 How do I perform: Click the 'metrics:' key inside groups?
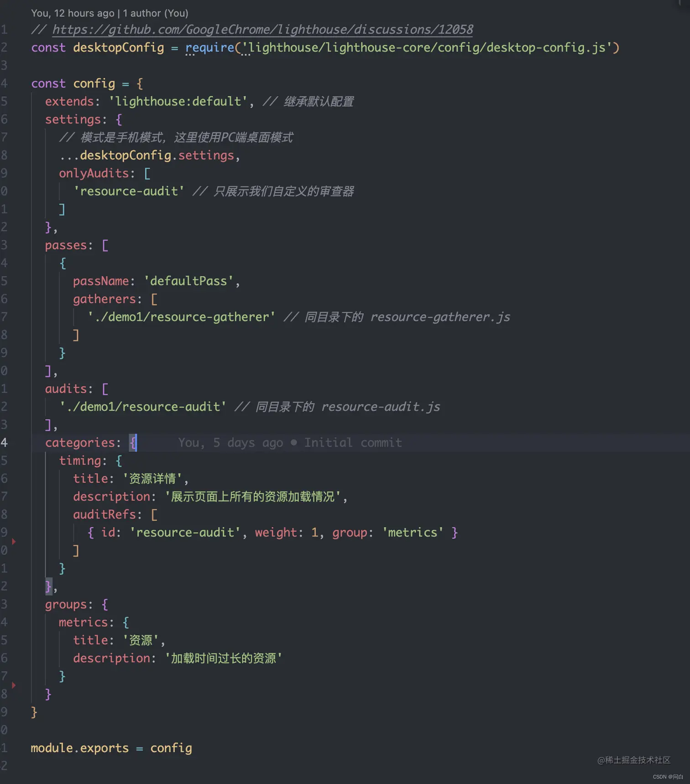86,623
